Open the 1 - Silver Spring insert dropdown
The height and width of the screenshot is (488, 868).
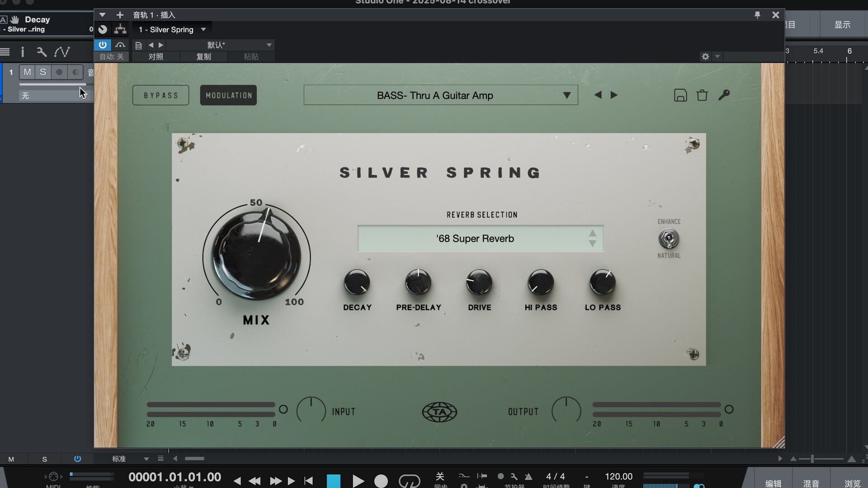coord(172,29)
